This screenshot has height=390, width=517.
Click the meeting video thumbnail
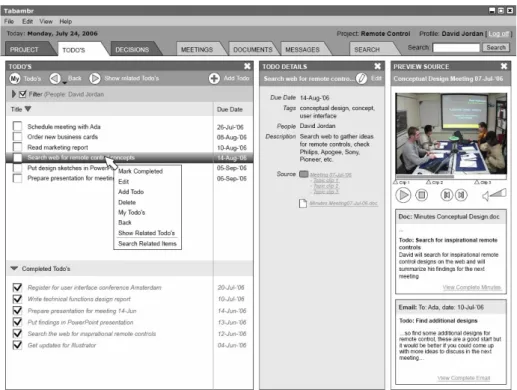[x=451, y=133]
